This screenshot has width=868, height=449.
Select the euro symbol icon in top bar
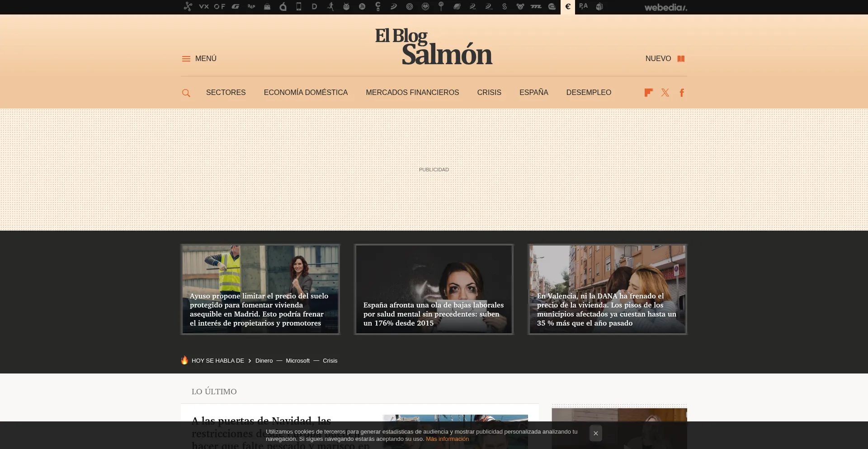point(568,7)
